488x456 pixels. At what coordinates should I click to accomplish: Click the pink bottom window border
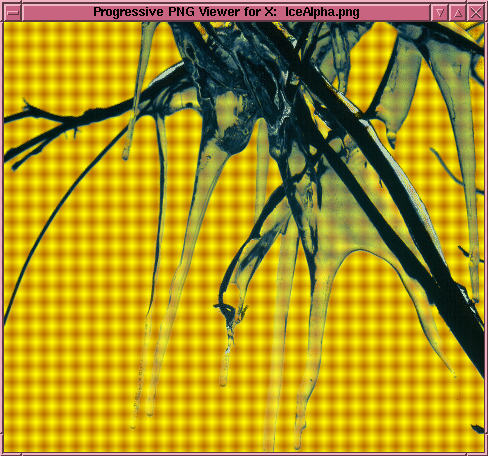pos(244,454)
